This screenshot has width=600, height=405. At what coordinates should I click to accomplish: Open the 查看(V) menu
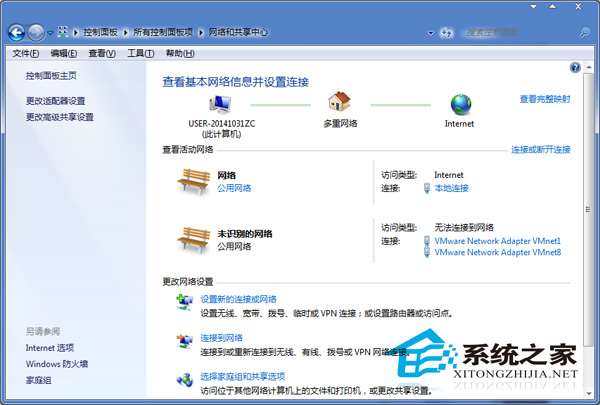tap(102, 54)
